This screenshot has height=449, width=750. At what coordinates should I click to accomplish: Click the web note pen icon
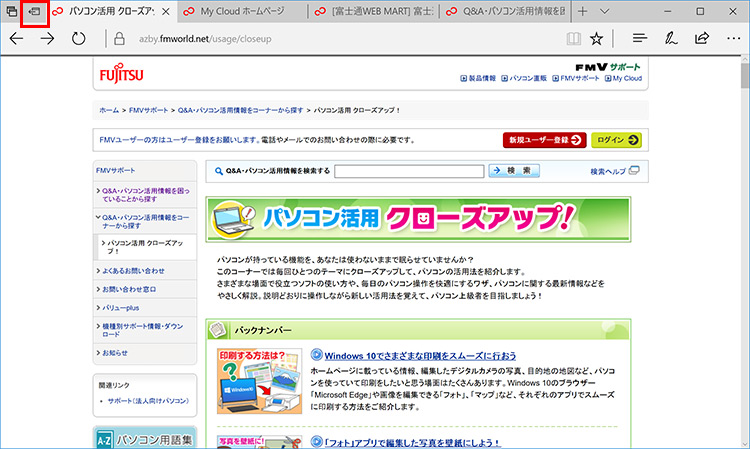[x=672, y=39]
